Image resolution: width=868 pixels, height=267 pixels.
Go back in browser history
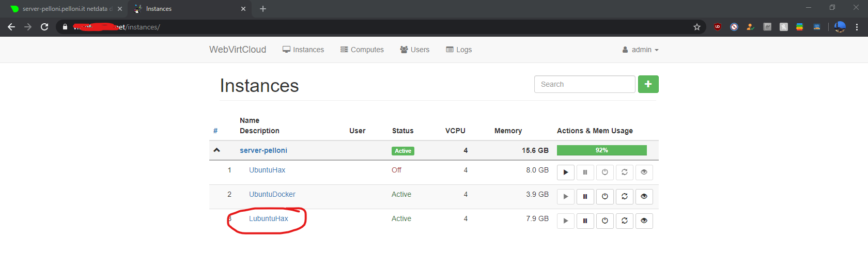click(11, 27)
